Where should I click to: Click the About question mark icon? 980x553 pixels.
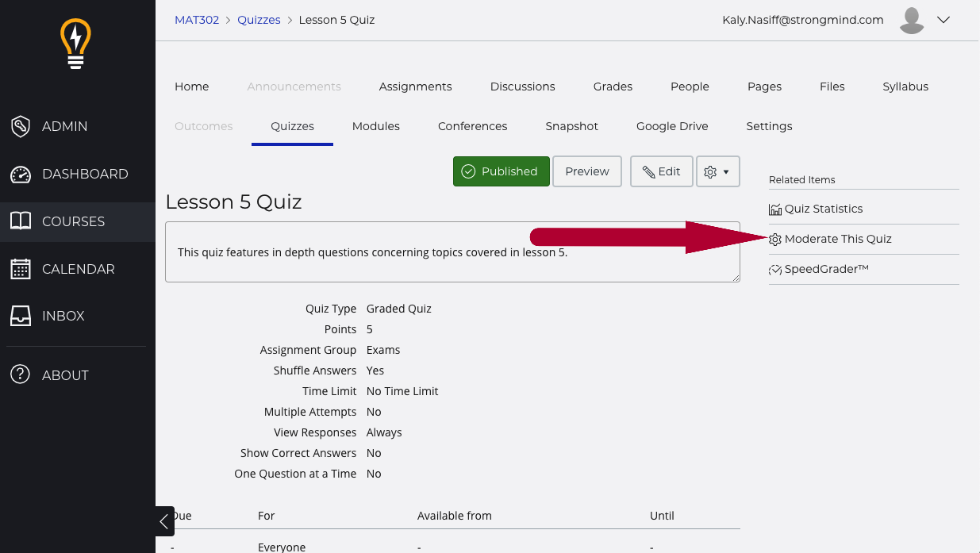pos(21,375)
